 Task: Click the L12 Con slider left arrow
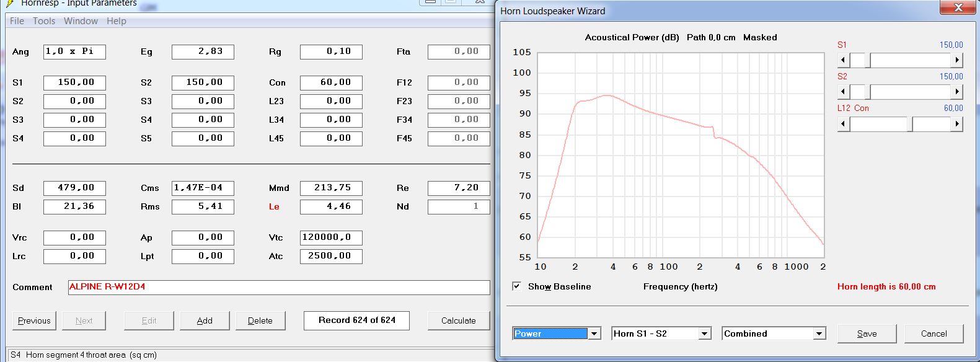pyautogui.click(x=843, y=123)
